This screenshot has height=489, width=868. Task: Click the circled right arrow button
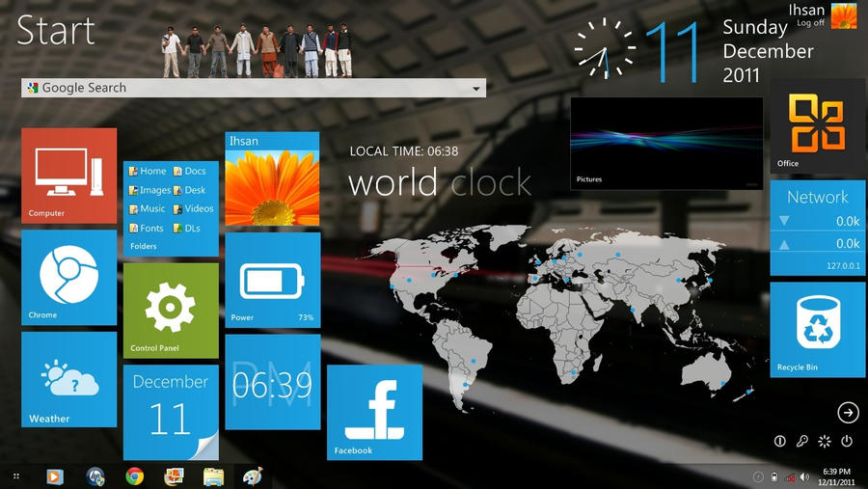coord(848,412)
